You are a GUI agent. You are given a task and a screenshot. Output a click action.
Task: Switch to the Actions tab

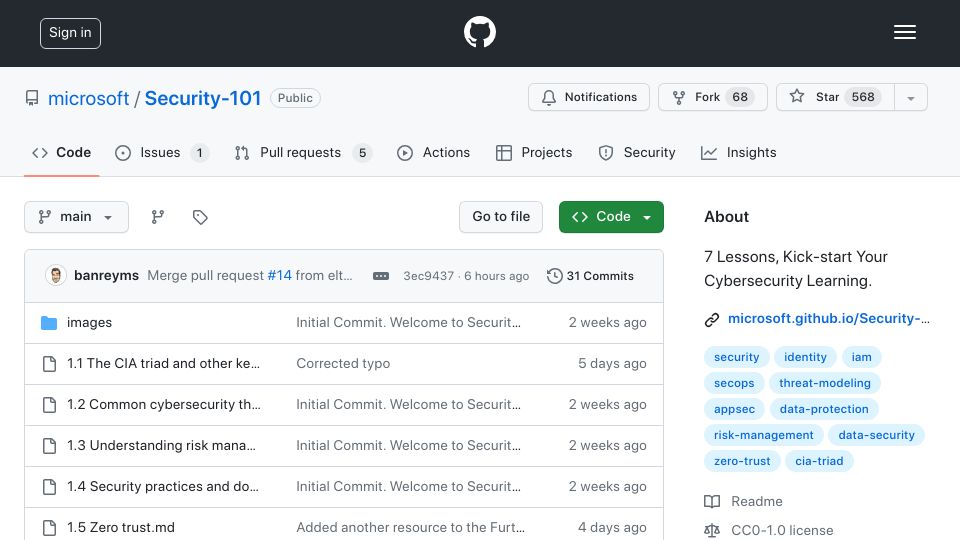[x=433, y=153]
